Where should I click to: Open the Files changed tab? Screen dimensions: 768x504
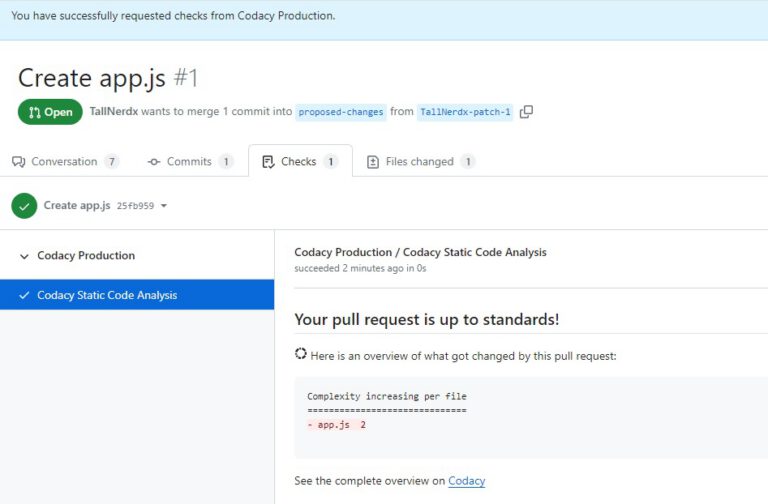[x=420, y=162]
